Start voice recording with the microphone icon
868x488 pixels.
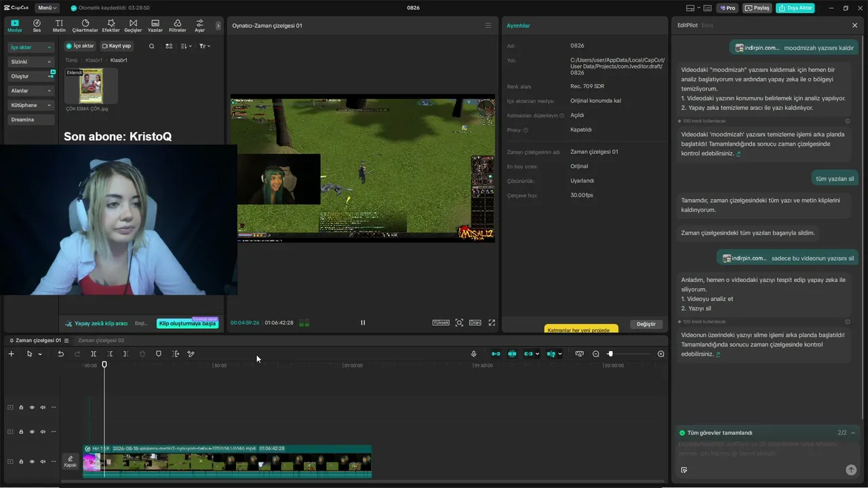[474, 354]
